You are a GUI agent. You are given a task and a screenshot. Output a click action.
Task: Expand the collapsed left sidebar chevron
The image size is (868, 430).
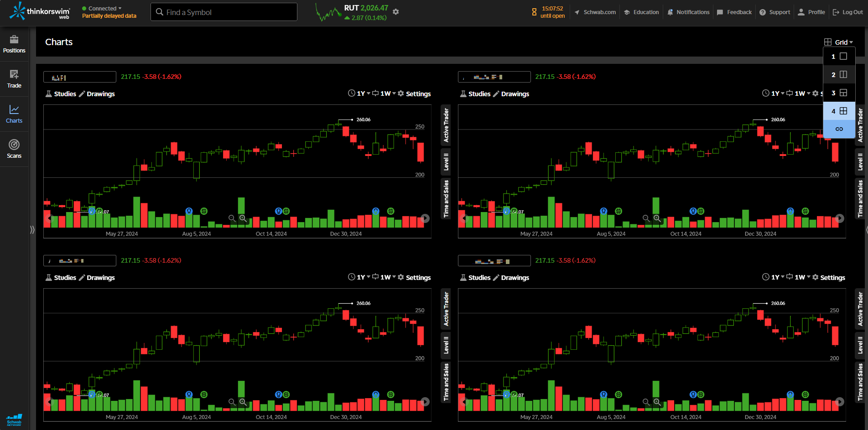click(x=32, y=229)
